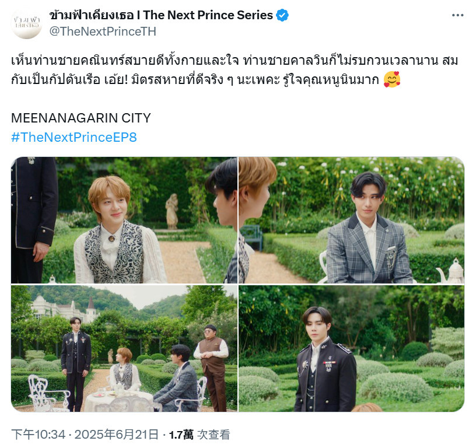
Task: Open The Next Prince profile avatar
Action: point(26,23)
